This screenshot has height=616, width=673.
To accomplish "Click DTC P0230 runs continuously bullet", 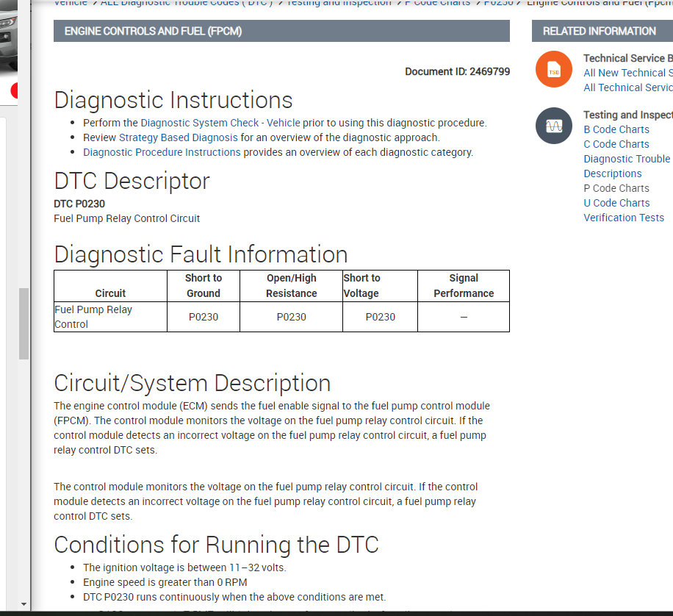I will pyautogui.click(x=234, y=597).
